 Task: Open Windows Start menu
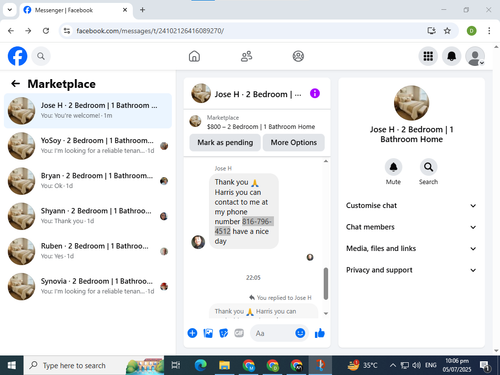(x=12, y=365)
